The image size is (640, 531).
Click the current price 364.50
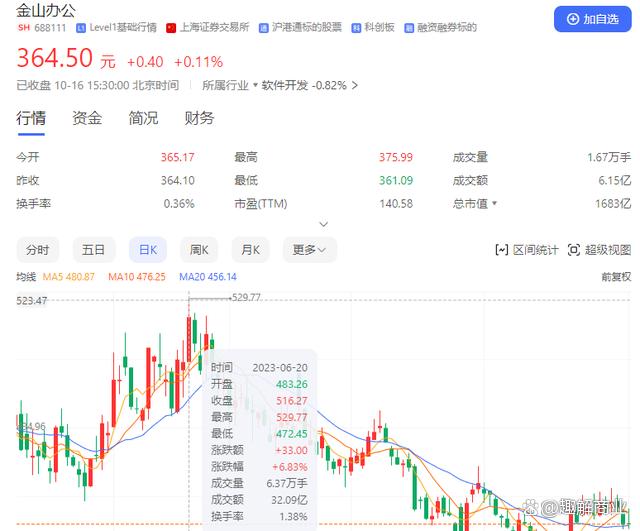pyautogui.click(x=55, y=58)
